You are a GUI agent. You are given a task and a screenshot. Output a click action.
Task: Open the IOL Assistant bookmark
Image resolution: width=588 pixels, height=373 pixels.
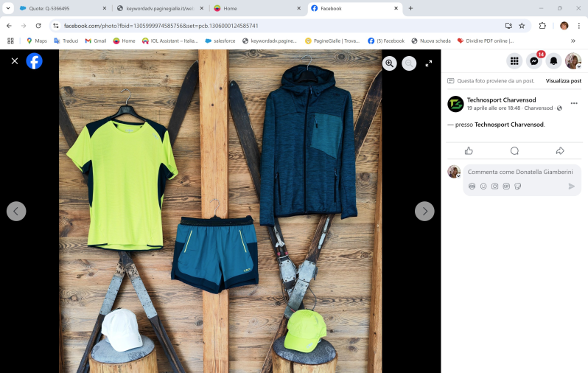[x=170, y=41]
